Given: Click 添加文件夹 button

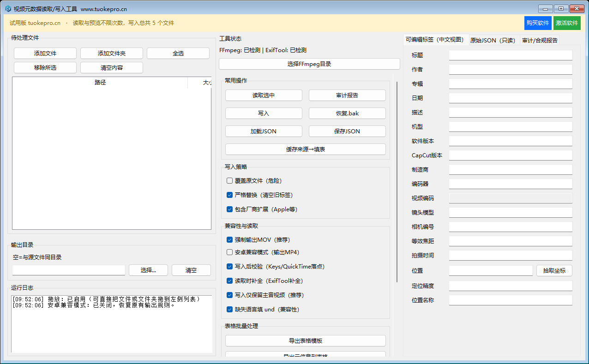Looking at the screenshot, I should pyautogui.click(x=112, y=54).
